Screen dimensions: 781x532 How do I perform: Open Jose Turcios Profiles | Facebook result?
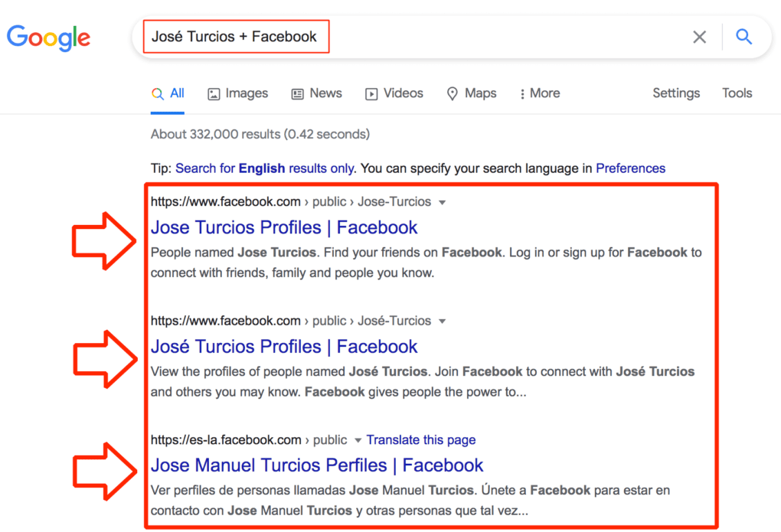tap(284, 227)
